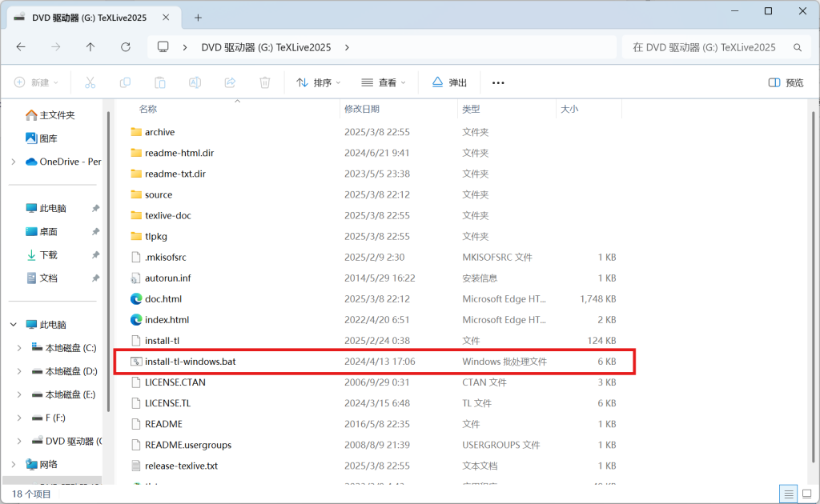Select the DVD 驱动器 (G:) TeXLive2025 tab
Viewport: 820px width, 504px height.
pos(94,18)
